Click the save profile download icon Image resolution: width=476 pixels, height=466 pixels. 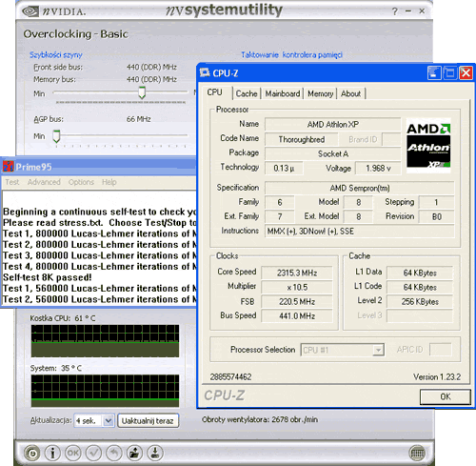[155, 453]
